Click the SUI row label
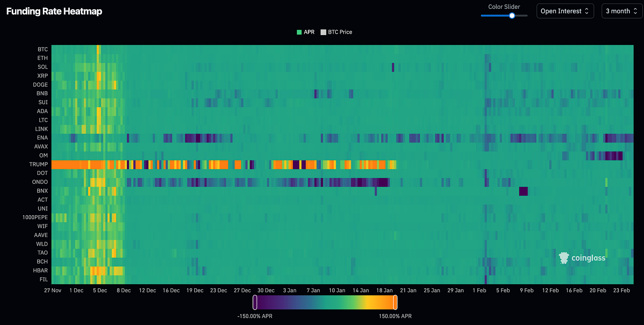 tap(43, 102)
